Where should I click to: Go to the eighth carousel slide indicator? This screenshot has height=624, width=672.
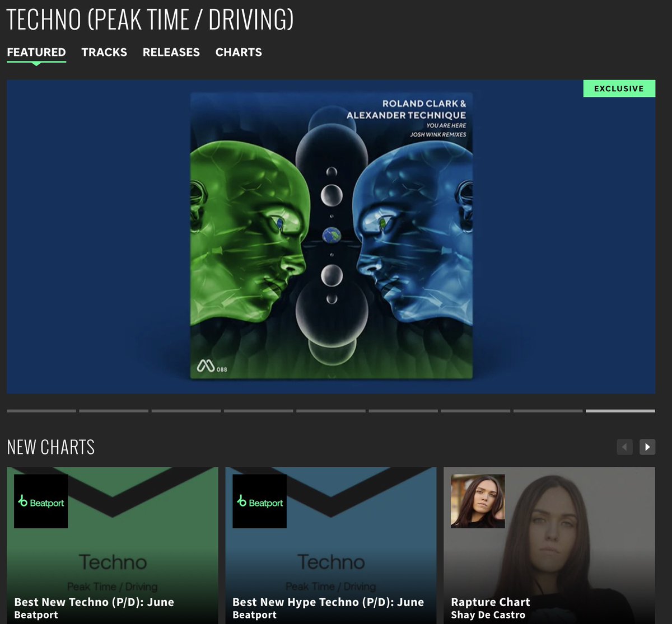click(548, 411)
